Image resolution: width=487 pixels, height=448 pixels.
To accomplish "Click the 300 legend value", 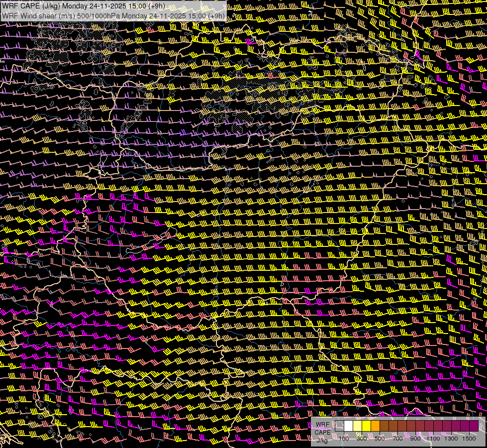I will pos(362,439).
